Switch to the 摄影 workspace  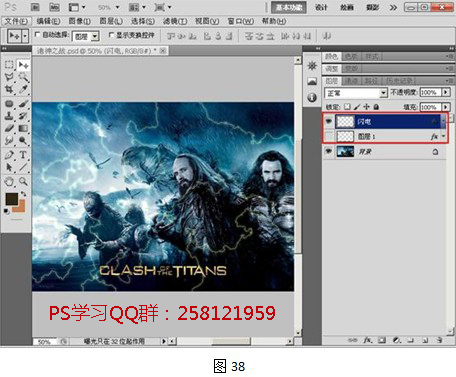point(372,7)
